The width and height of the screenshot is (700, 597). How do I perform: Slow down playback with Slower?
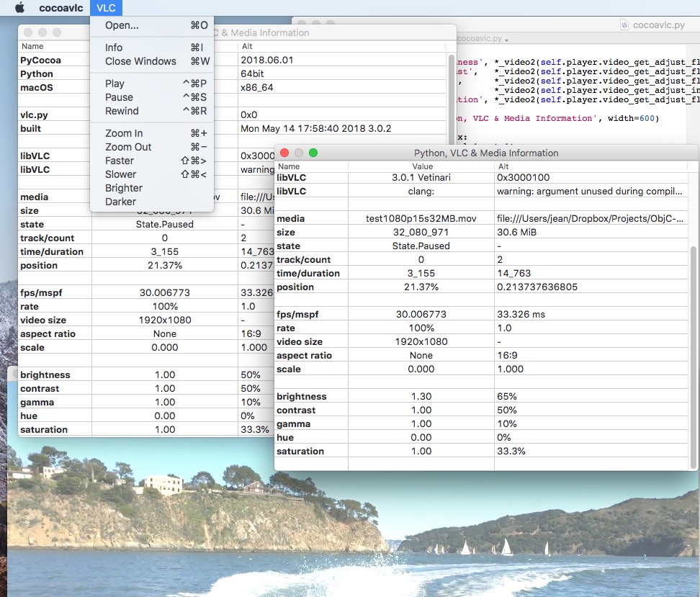[x=119, y=174]
